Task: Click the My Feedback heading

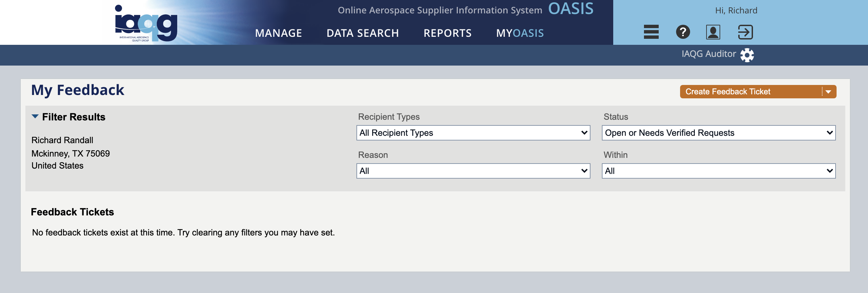Action: click(x=78, y=90)
